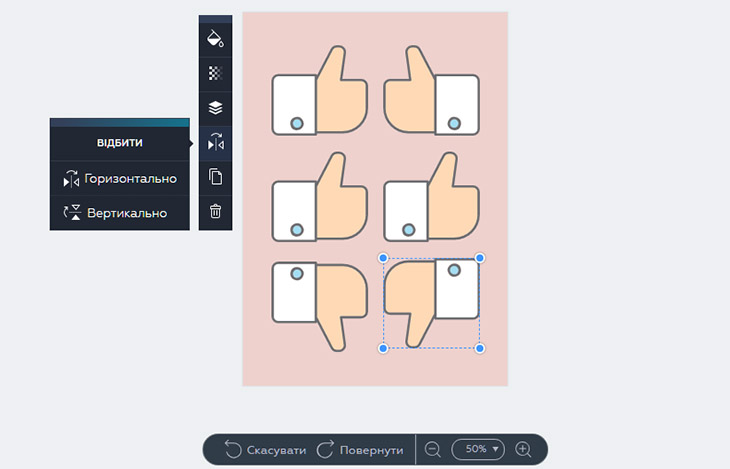730x469 pixels.
Task: Click the bottom-left selection handle
Action: [383, 348]
